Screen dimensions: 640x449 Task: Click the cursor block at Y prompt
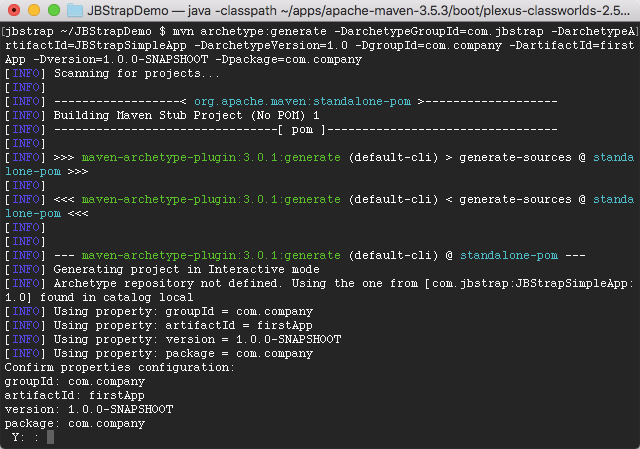point(50,437)
